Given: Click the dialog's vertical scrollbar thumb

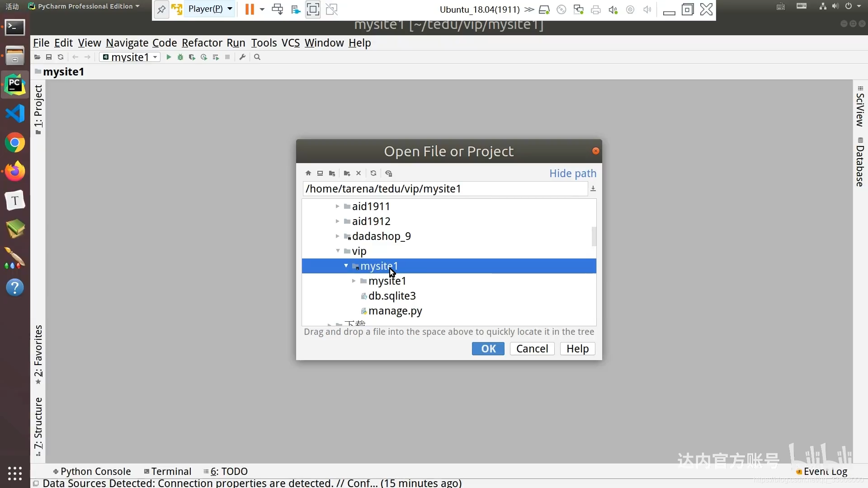Looking at the screenshot, I should coord(594,236).
